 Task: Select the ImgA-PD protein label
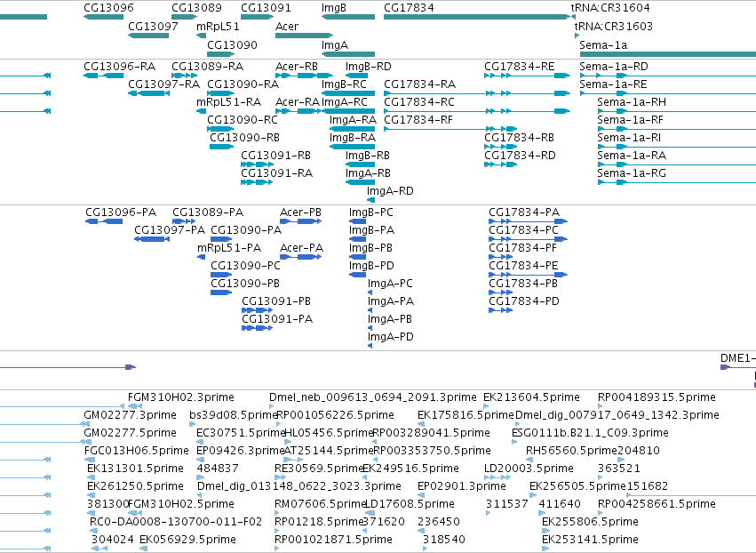(x=391, y=337)
